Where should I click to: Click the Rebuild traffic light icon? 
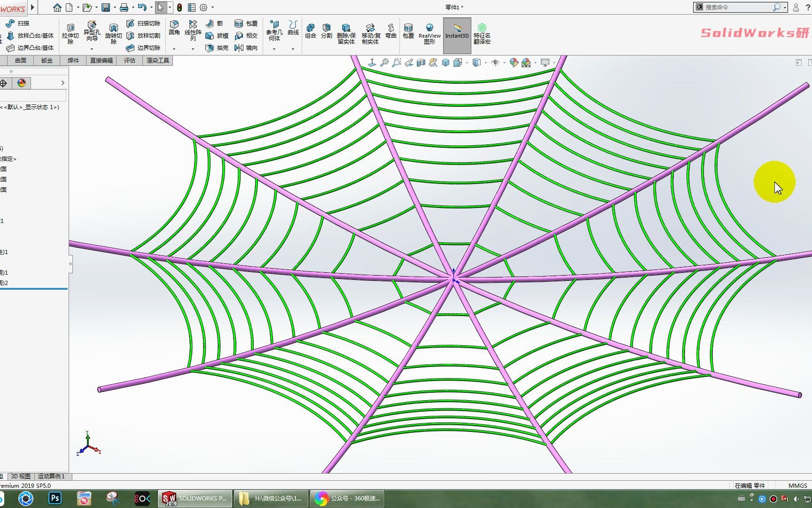click(x=180, y=8)
